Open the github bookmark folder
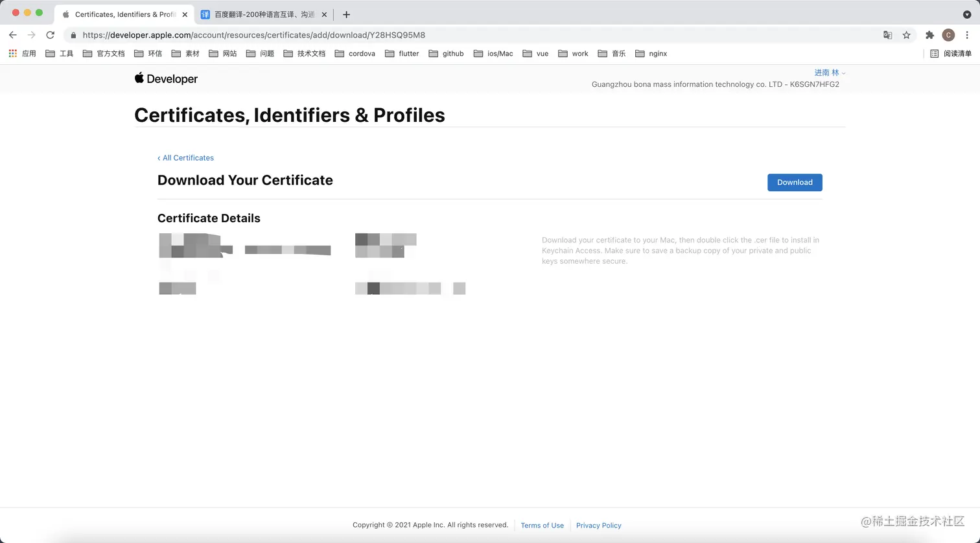This screenshot has width=980, height=543. (447, 54)
